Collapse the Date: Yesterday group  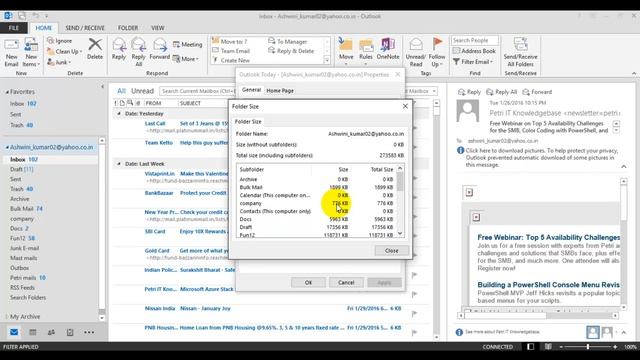[x=119, y=113]
